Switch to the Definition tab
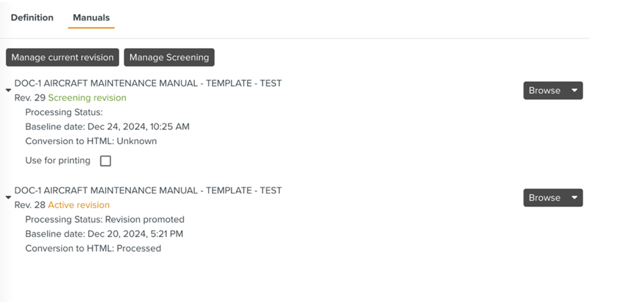Viewport: 644px width, 302px height. click(32, 17)
